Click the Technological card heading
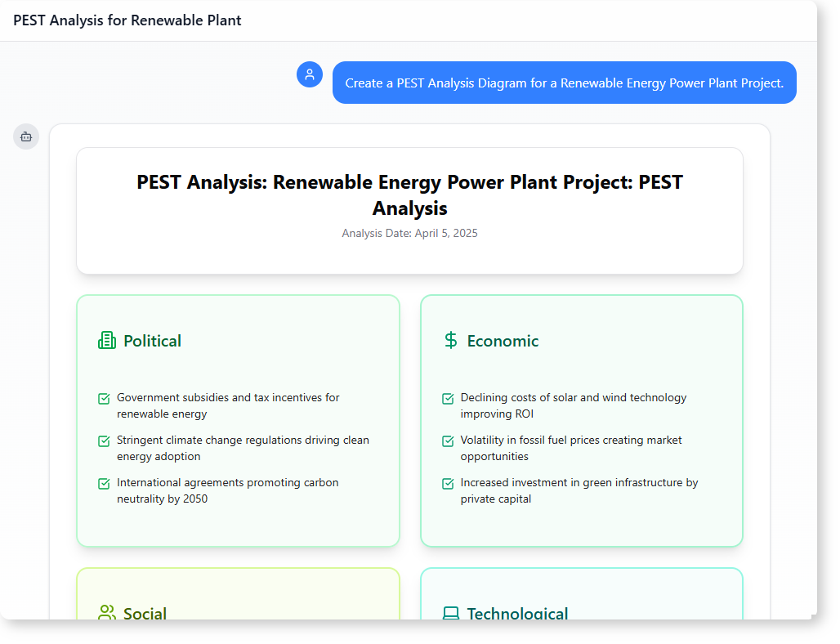 coord(517,613)
